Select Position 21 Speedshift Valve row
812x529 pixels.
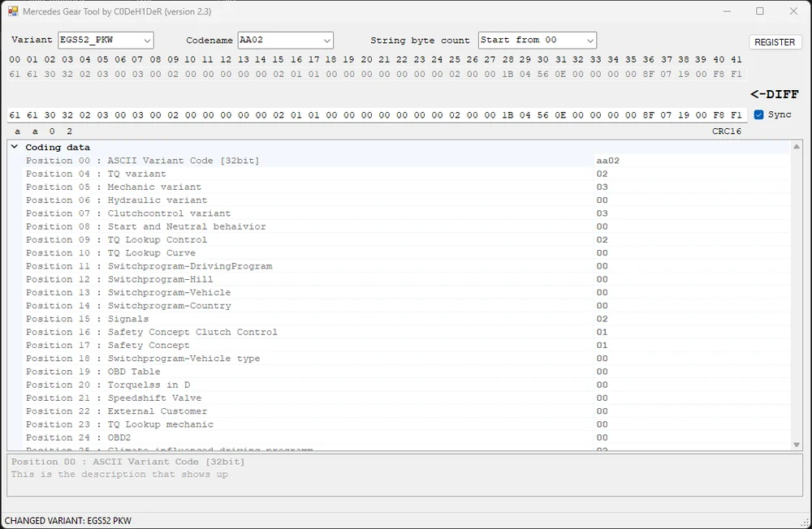click(407, 398)
